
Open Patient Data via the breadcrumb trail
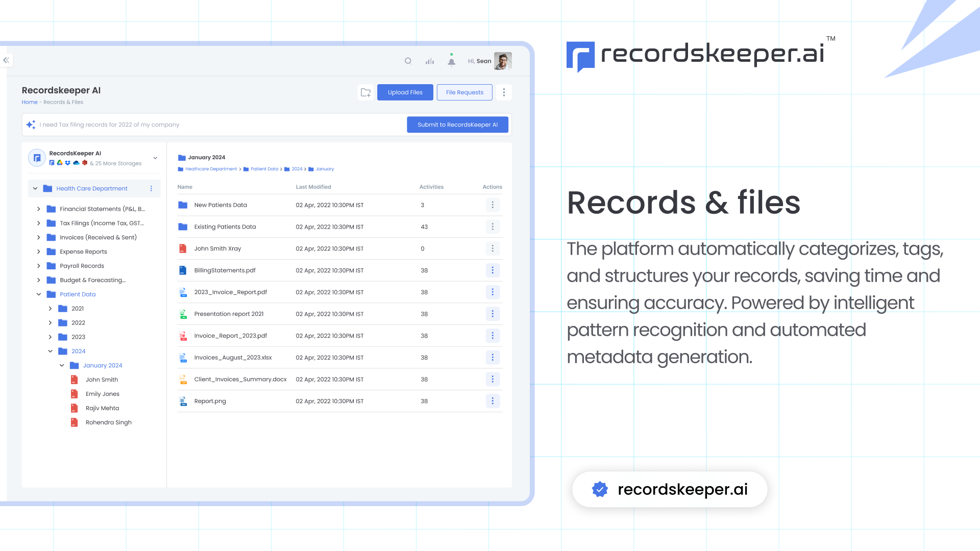[264, 169]
